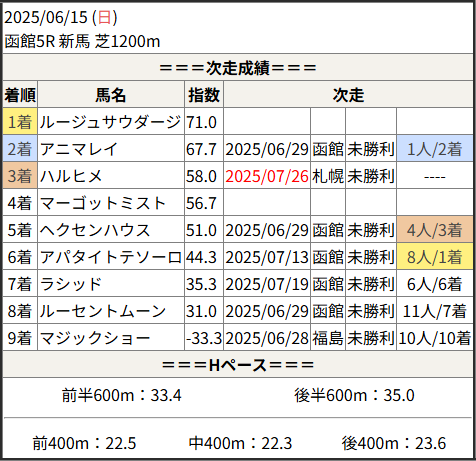Screen dimensions: 476x461
Task: Select the アニマレイ horse name
Action: (x=79, y=149)
